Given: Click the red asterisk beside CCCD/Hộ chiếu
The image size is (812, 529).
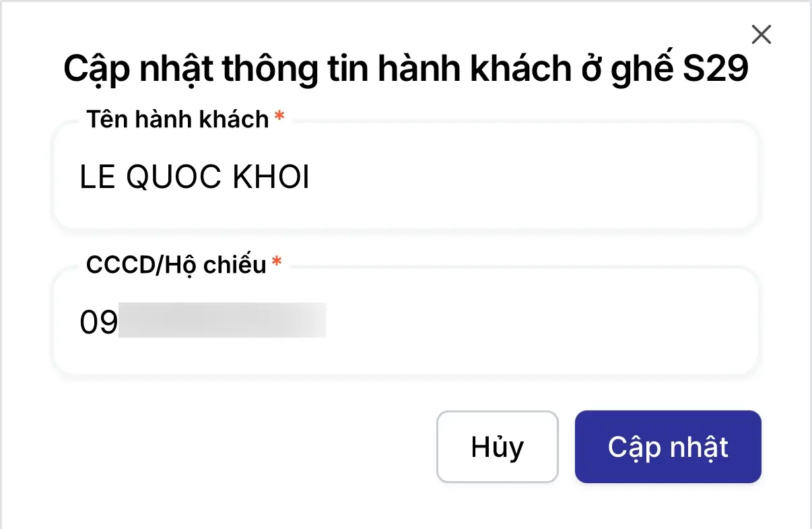Looking at the screenshot, I should pyautogui.click(x=277, y=263).
